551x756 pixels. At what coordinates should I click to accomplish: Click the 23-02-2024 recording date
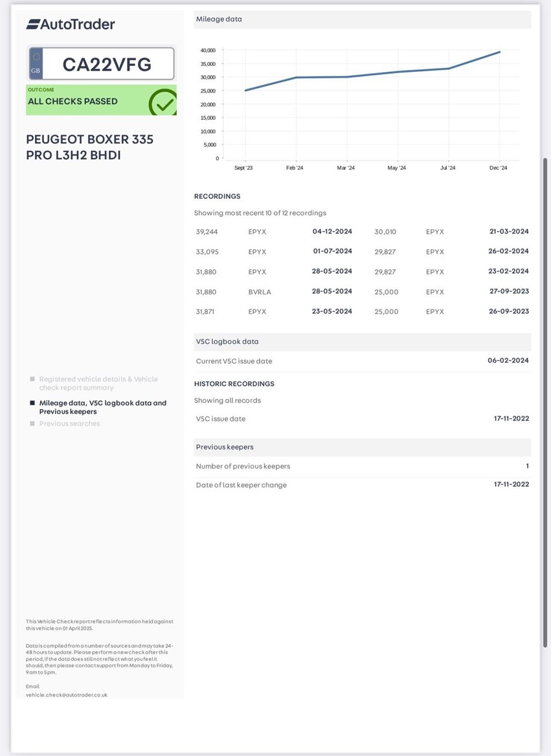508,271
